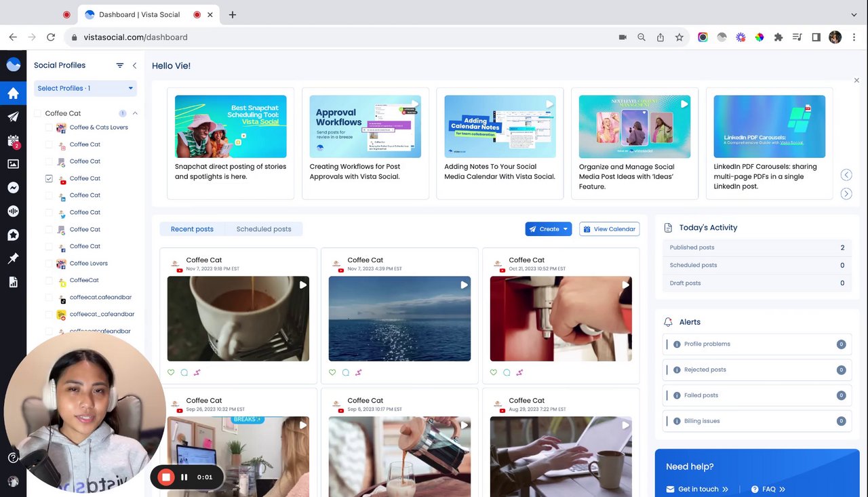Open the Approval Workflows article thumbnail
The height and width of the screenshot is (497, 868).
coord(366,126)
